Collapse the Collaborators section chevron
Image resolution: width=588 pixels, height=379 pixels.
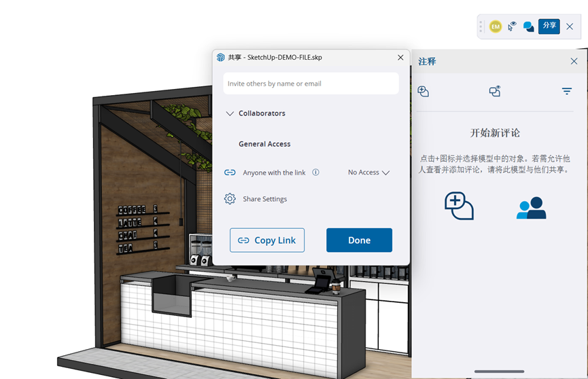(x=230, y=114)
